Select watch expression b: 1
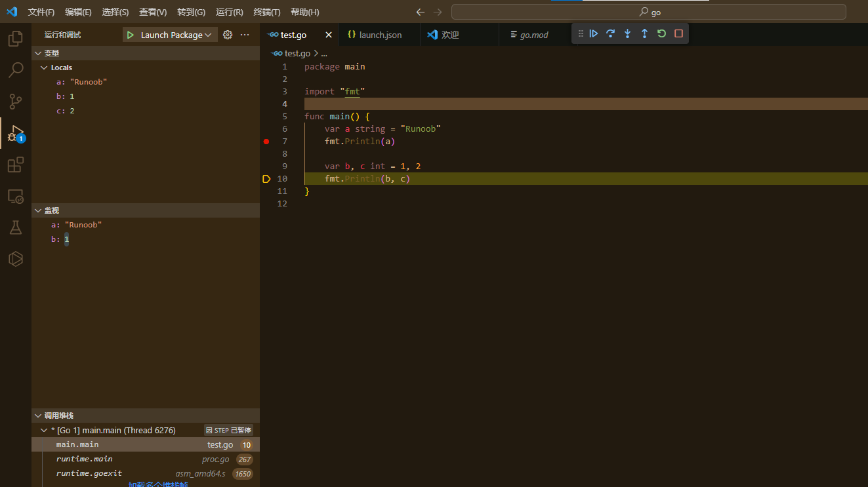 146,239
